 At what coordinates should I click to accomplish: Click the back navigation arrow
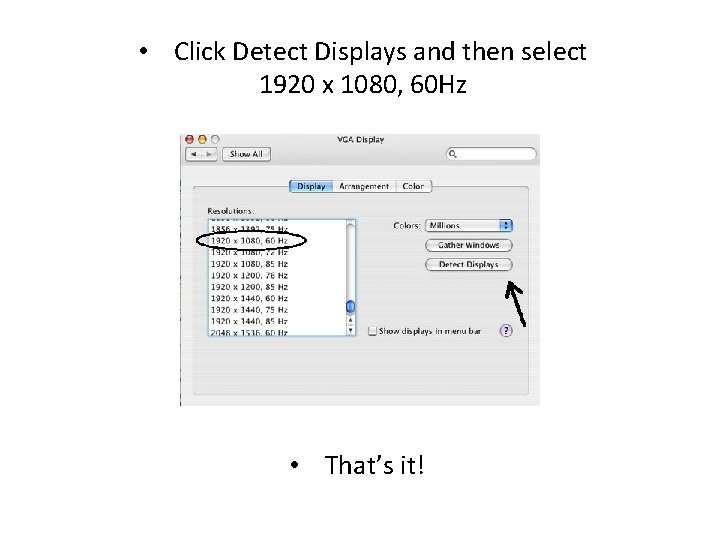pyautogui.click(x=194, y=154)
